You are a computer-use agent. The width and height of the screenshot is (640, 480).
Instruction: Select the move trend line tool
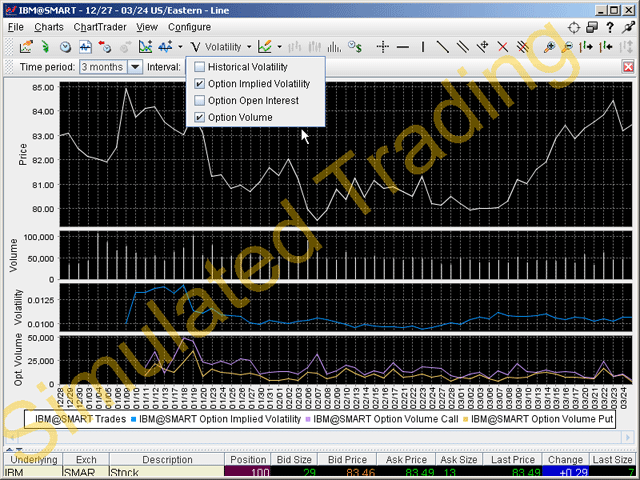(482, 47)
